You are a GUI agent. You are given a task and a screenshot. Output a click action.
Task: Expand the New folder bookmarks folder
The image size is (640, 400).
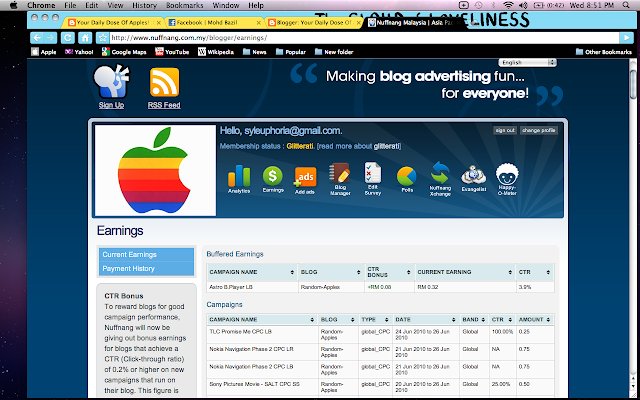(x=334, y=52)
